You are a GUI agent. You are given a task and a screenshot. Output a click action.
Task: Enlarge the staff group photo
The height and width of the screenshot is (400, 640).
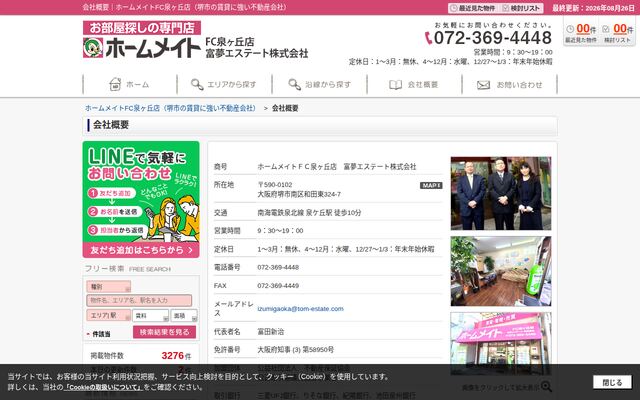pyautogui.click(x=501, y=193)
